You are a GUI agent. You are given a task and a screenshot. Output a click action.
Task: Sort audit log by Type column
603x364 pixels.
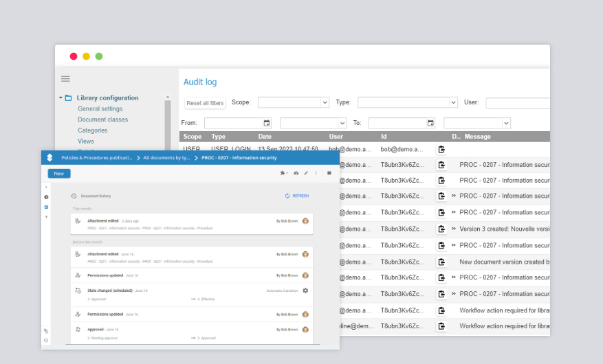(218, 136)
